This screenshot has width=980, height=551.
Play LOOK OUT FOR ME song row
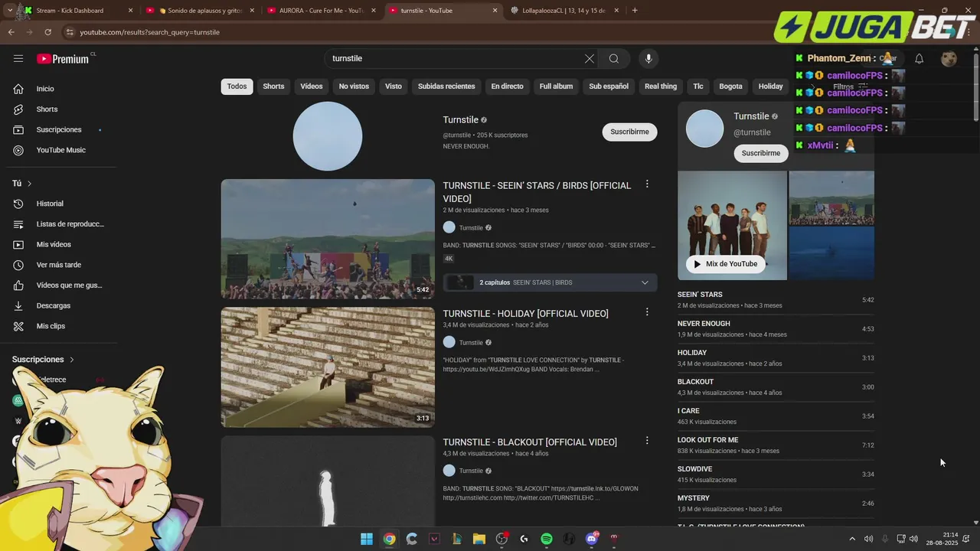click(776, 445)
